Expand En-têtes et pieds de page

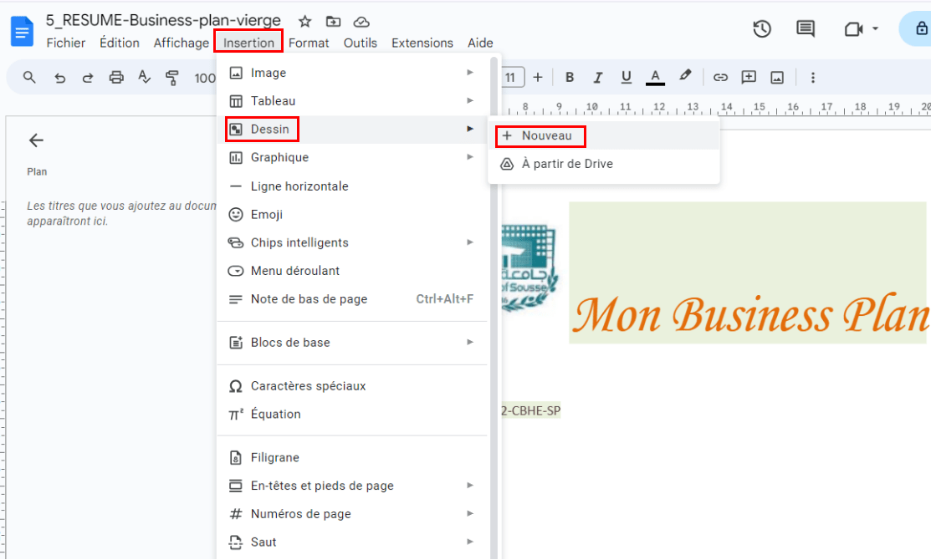pos(353,486)
